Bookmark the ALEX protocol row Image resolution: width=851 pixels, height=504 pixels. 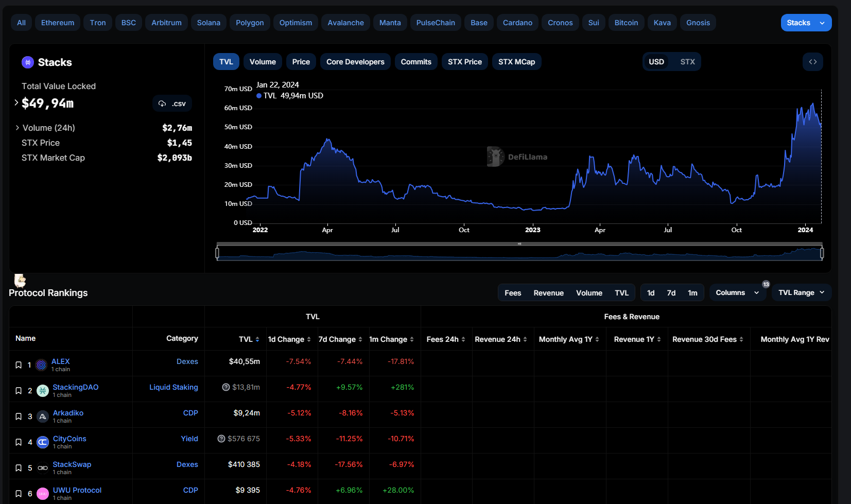tap(19, 365)
